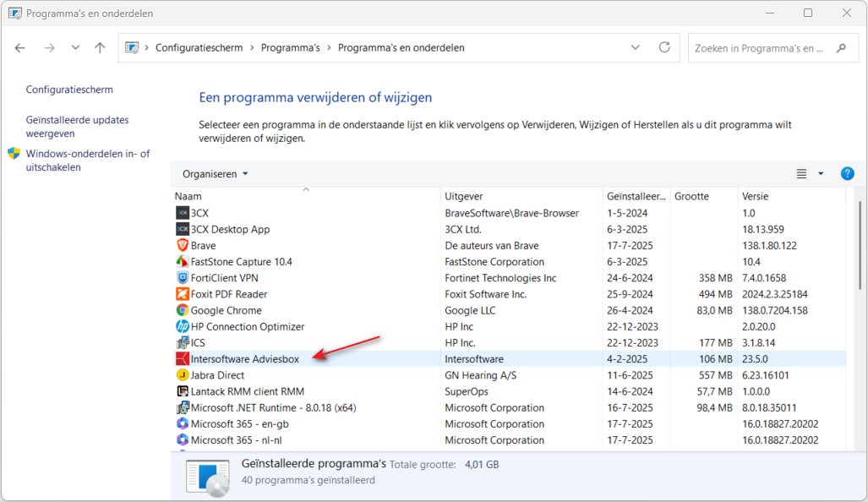Select the Intersoftware Adviesbox row name
The height and width of the screenshot is (502, 868).
[x=244, y=358]
